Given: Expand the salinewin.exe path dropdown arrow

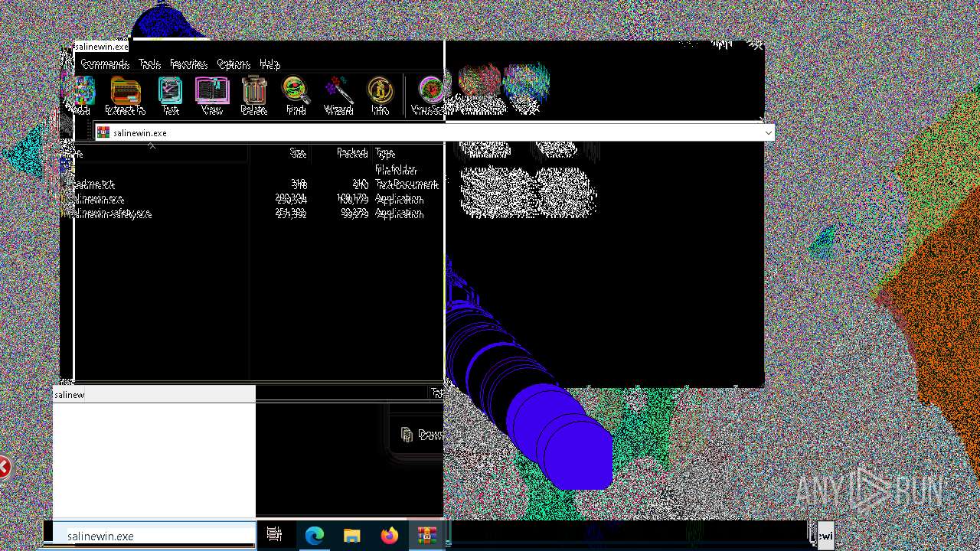Looking at the screenshot, I should pos(768,132).
